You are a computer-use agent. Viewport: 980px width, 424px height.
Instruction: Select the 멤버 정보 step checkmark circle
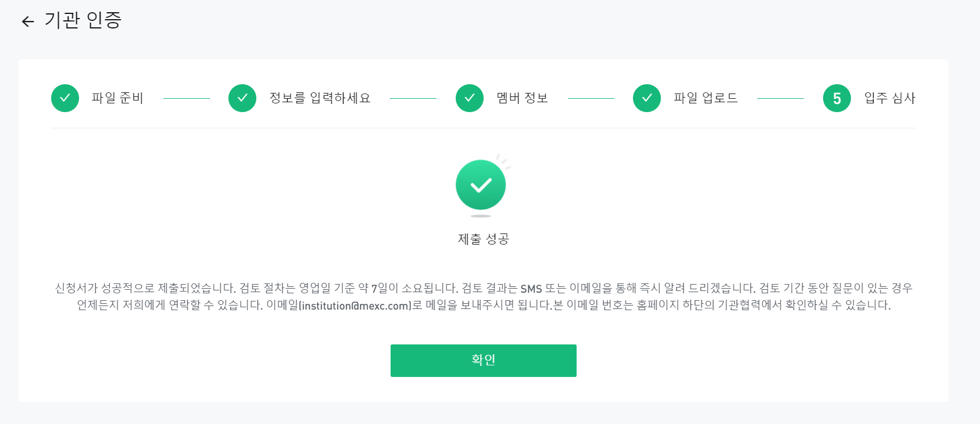pos(470,98)
